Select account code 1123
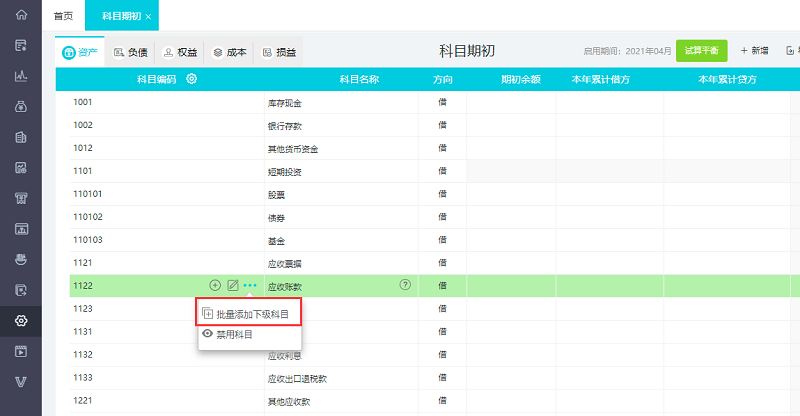800x416 pixels. [x=83, y=309]
